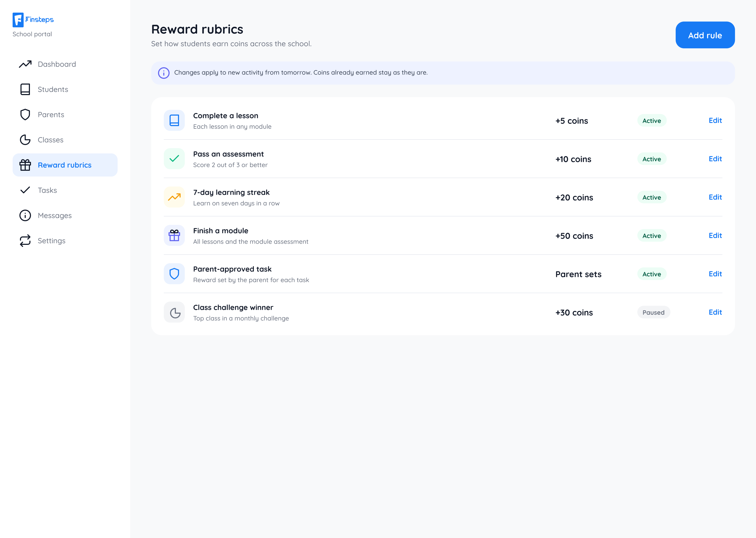Click the '+30 coins' value

point(574,312)
